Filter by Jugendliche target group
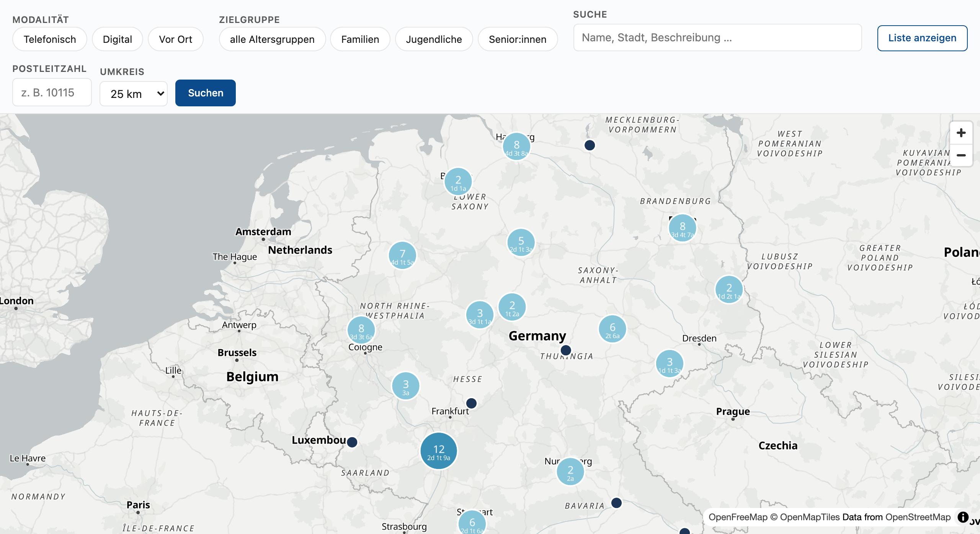This screenshot has height=534, width=980. click(434, 39)
